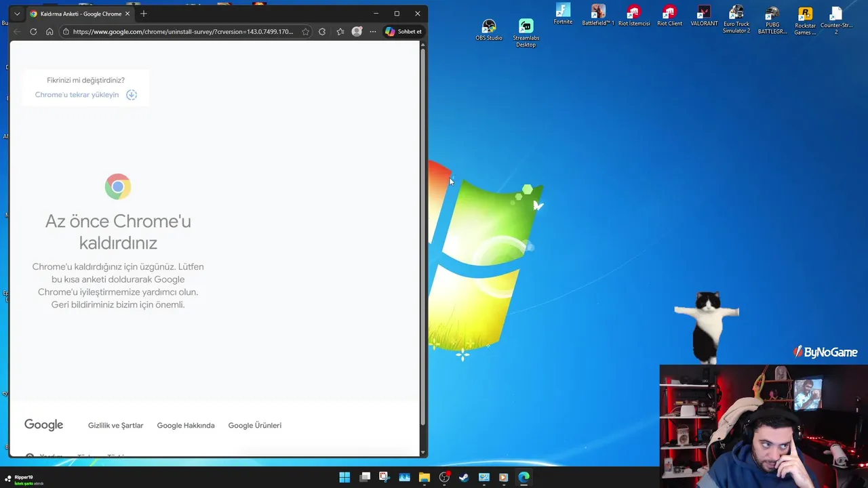Open Google Hakkında link

[186, 426]
